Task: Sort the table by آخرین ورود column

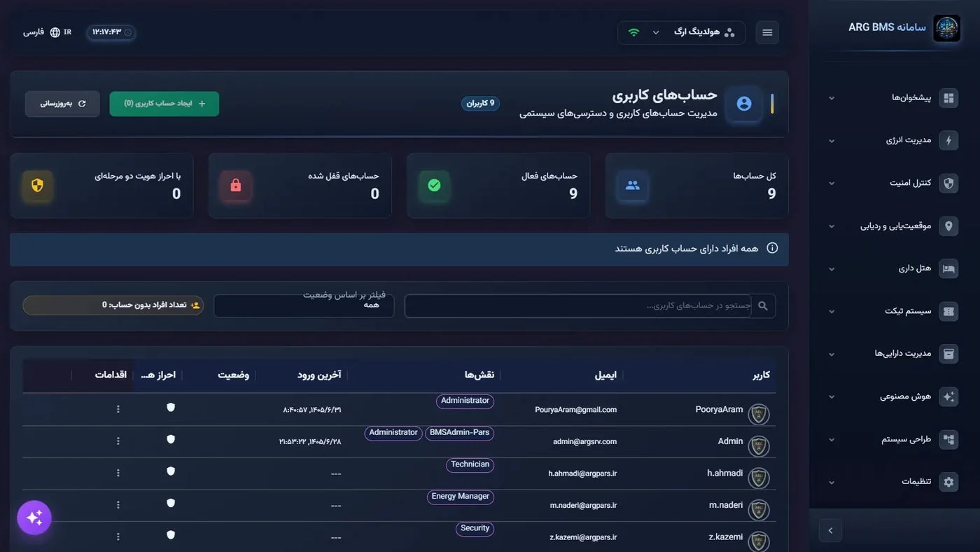Action: (319, 375)
